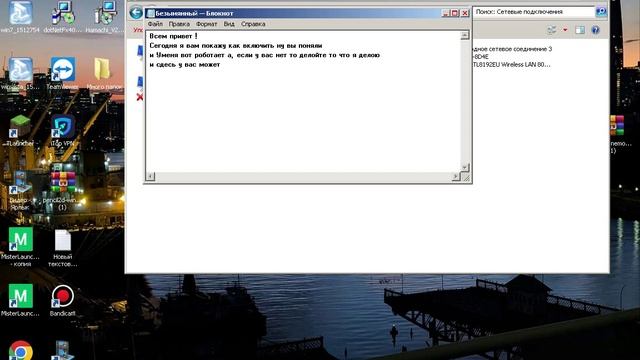The height and width of the screenshot is (360, 640).
Task: Open the Hamachi desktop icon
Action: point(104,17)
